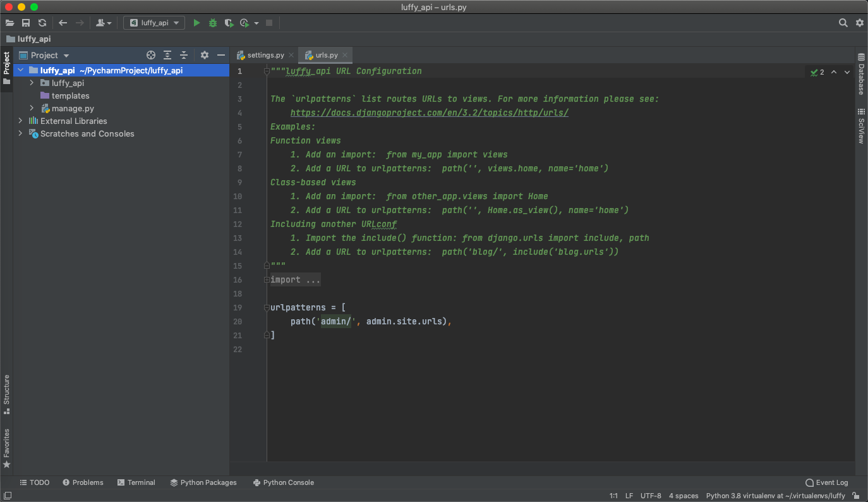868x502 pixels.
Task: Click the Stop square icon in toolbar
Action: tap(269, 23)
